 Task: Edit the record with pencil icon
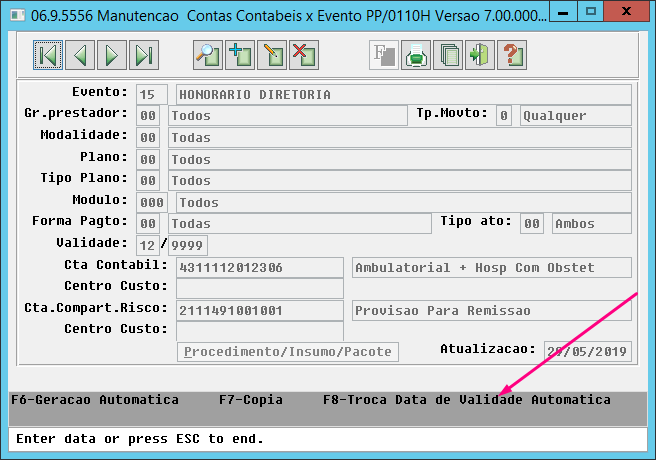(x=272, y=55)
